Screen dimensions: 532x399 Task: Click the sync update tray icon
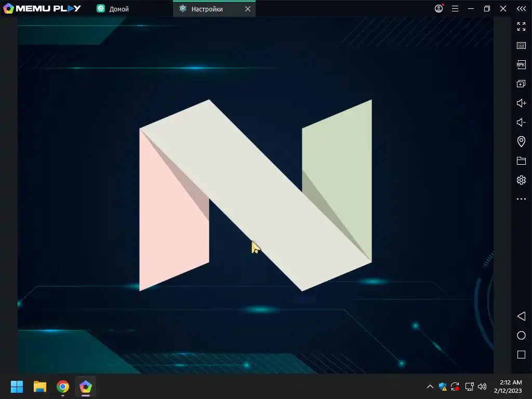455,387
